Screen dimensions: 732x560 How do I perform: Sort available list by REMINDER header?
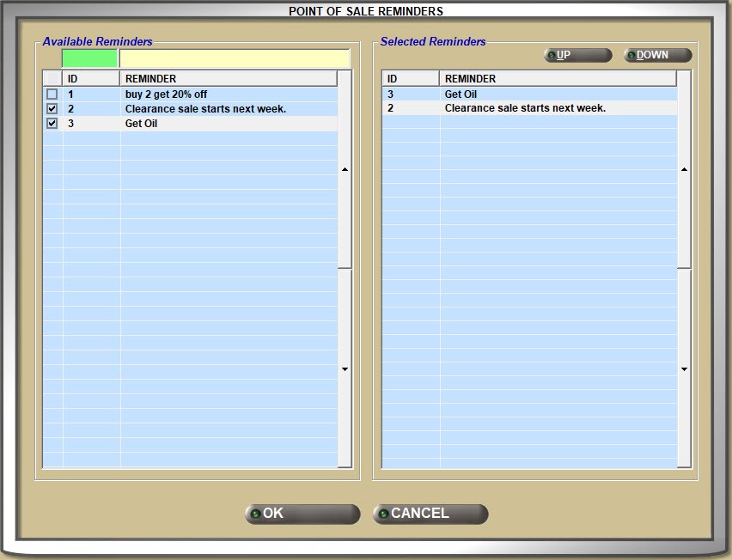click(x=228, y=79)
